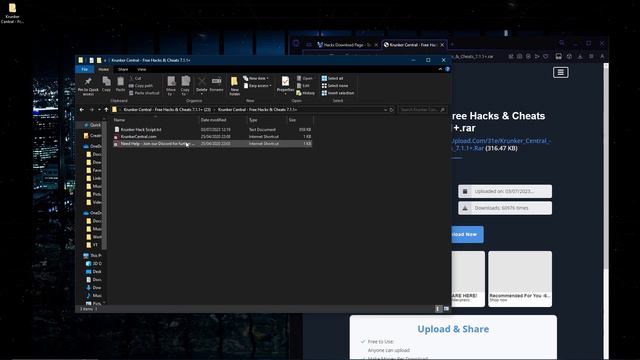Switch to the Home ribbon tab

tap(103, 69)
